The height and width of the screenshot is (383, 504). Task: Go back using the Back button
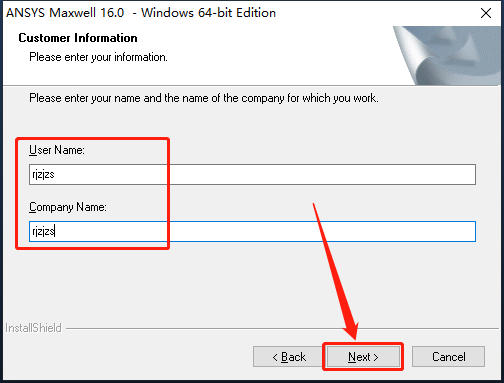click(x=289, y=357)
